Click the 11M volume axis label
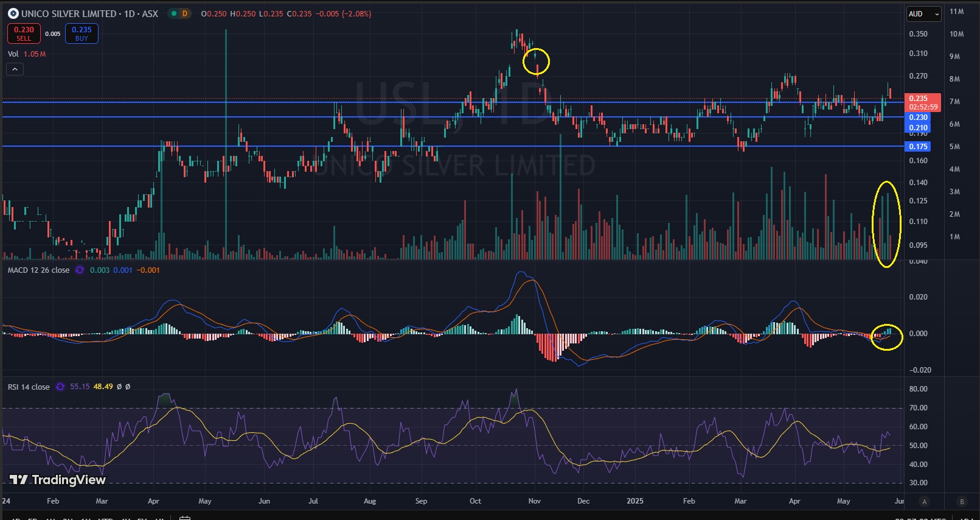The image size is (980, 520). 956,12
